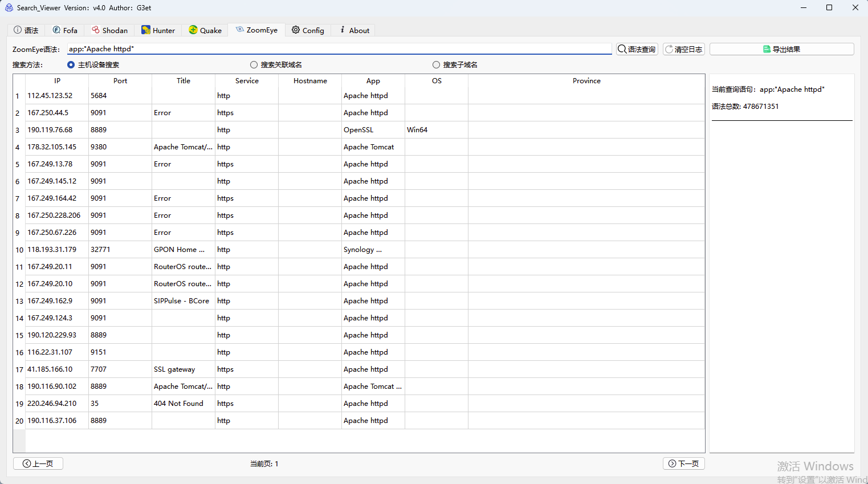Select IP cell 167.249.145.12
Image resolution: width=868 pixels, height=484 pixels.
tap(57, 181)
